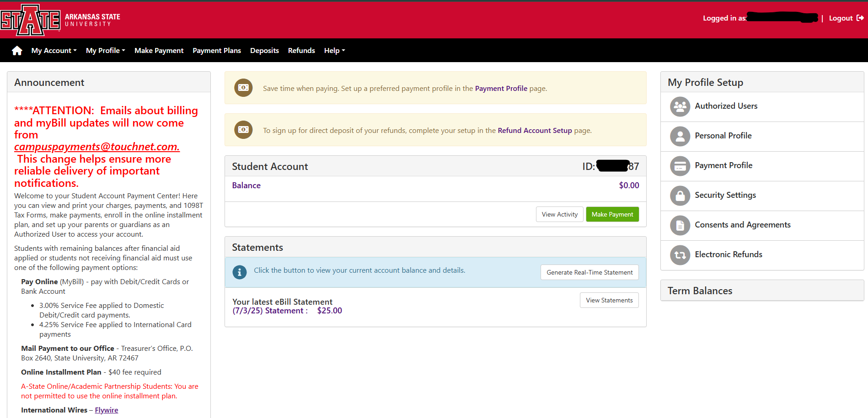Open the Personal Profile label
This screenshot has width=868, height=418.
tap(723, 136)
